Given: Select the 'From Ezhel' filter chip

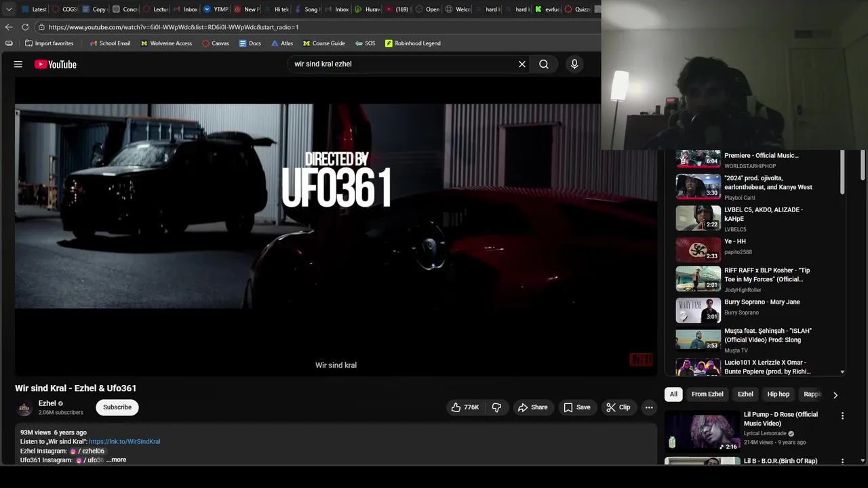Looking at the screenshot, I should [x=707, y=394].
